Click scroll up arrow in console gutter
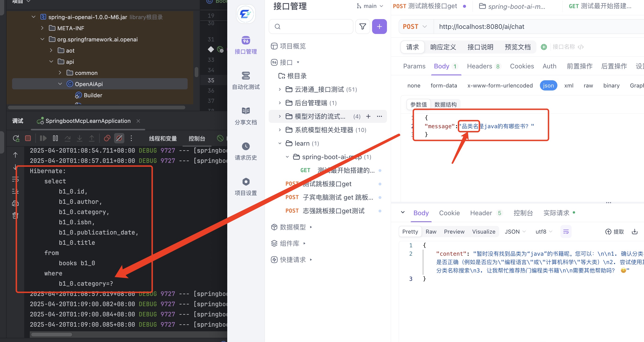Image resolution: width=644 pixels, height=342 pixels. (15, 155)
